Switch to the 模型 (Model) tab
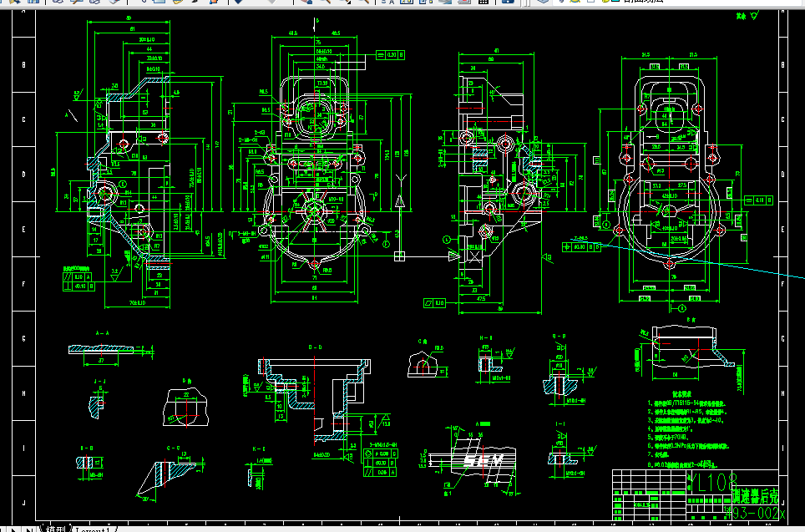This screenshot has width=805, height=532. click(x=55, y=529)
